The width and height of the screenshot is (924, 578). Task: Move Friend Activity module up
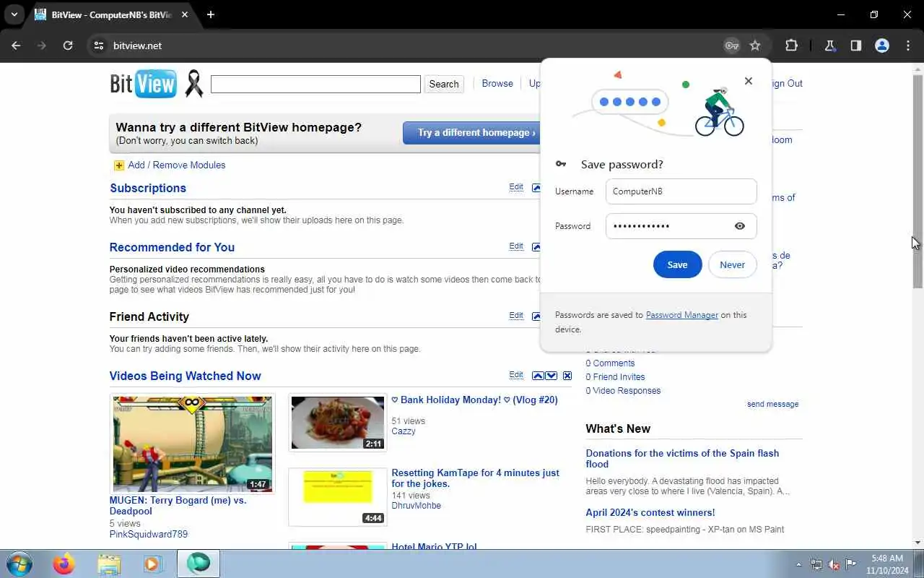(x=536, y=316)
